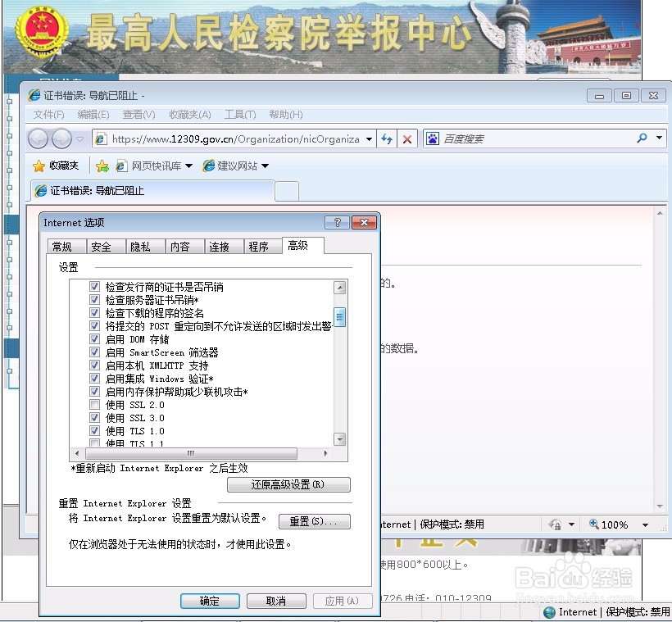Open the 收藏夹 favorites star button
Screen dimensions: 672x622
55,166
